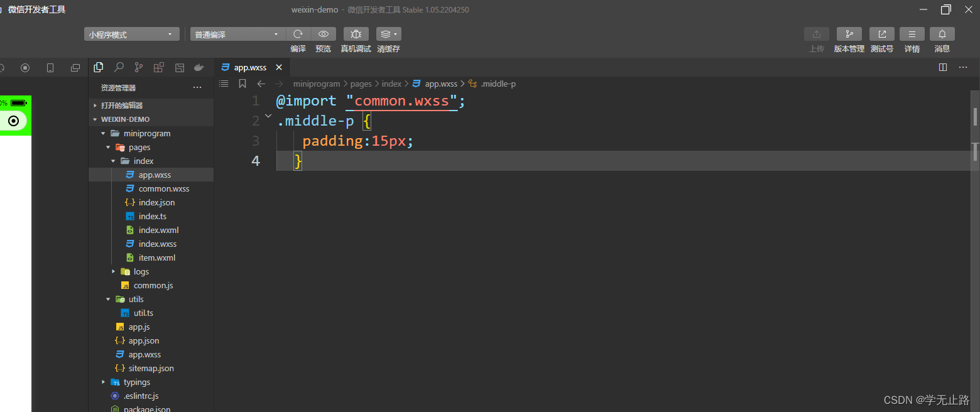The image size is (980, 412).
Task: Click the list outline icon in breadcrumb bar
Action: tap(224, 84)
